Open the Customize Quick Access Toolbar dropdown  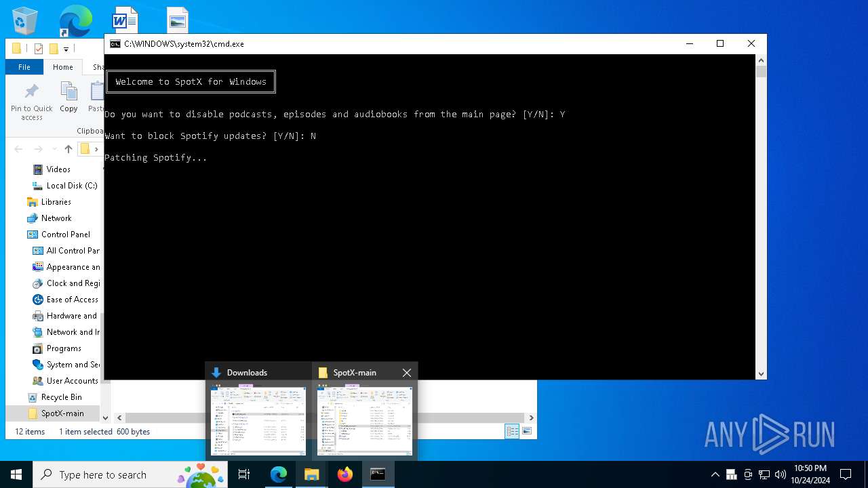coord(66,49)
